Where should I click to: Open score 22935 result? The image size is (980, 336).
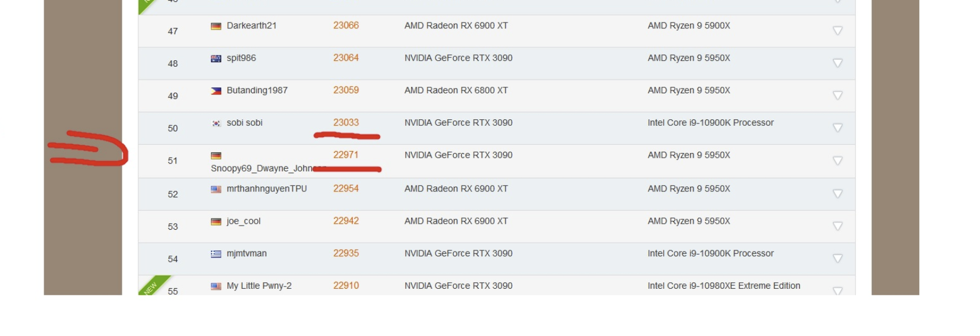point(346,253)
